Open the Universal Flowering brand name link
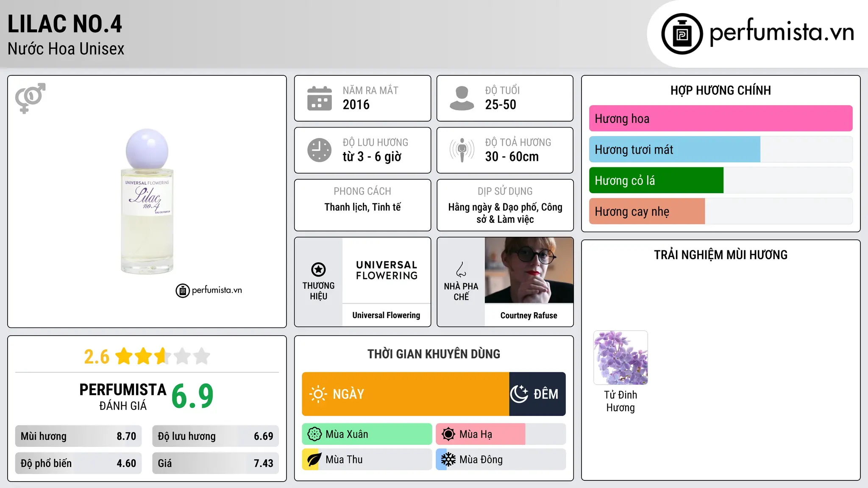 pyautogui.click(x=386, y=315)
